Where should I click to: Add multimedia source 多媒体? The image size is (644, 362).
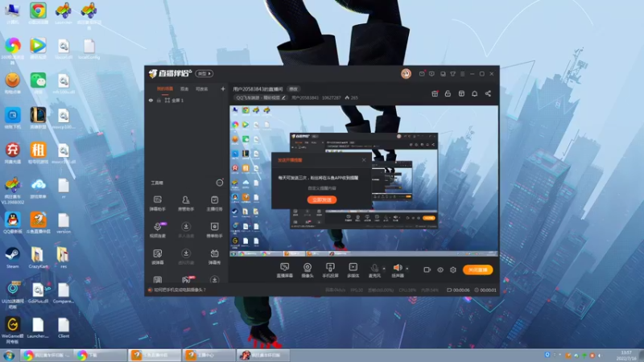353,270
